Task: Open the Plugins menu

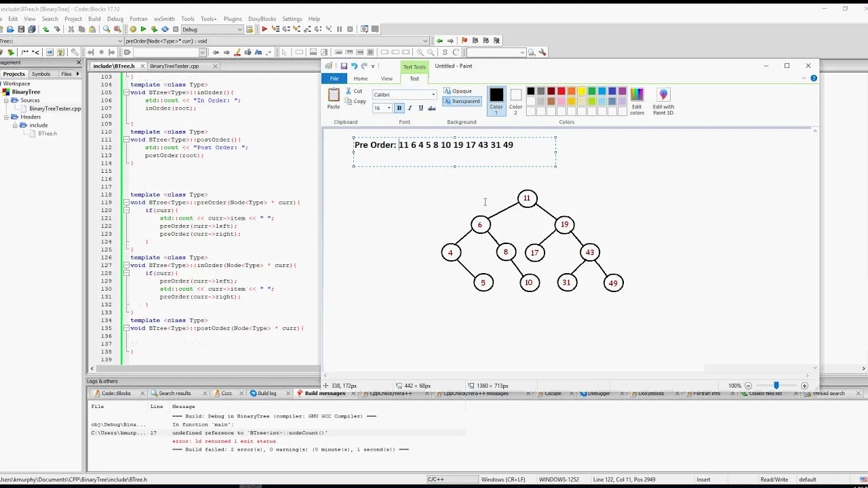Action: point(233,19)
